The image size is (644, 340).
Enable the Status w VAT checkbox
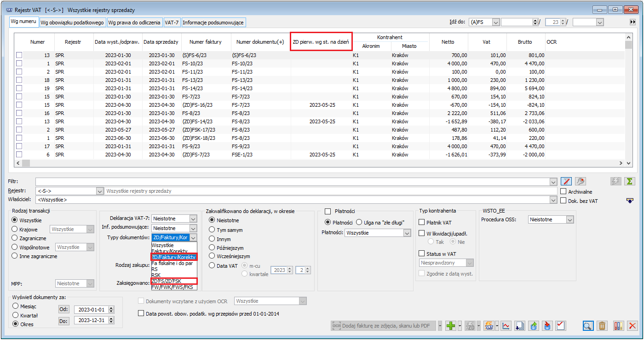coord(422,254)
